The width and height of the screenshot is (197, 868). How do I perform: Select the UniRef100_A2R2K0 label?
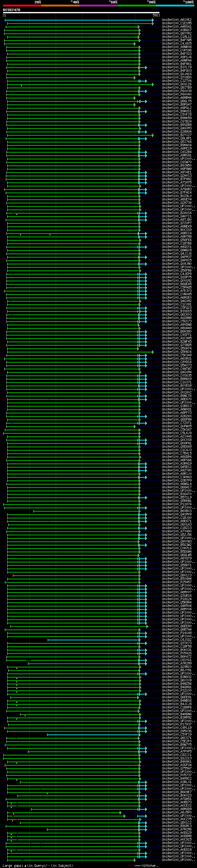177,416
